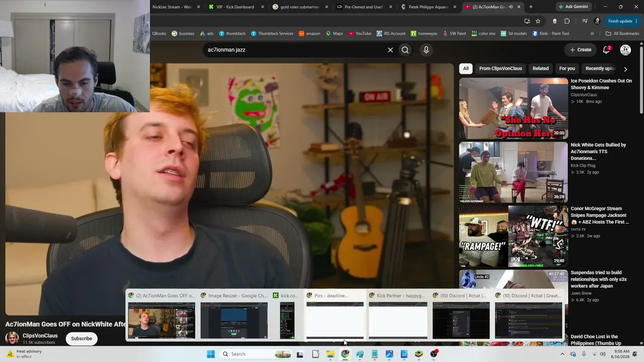Open the Windows Start menu
The image size is (644, 362).
211,354
